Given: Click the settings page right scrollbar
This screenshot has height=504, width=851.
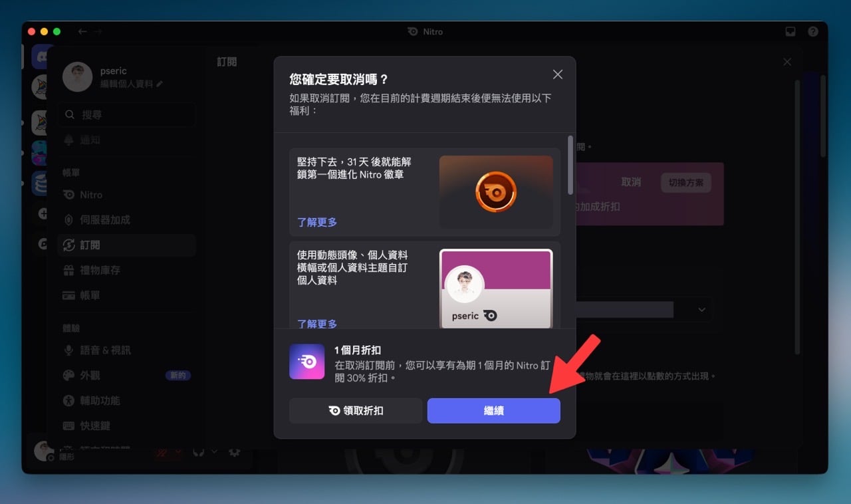Looking at the screenshot, I should pos(798,216).
